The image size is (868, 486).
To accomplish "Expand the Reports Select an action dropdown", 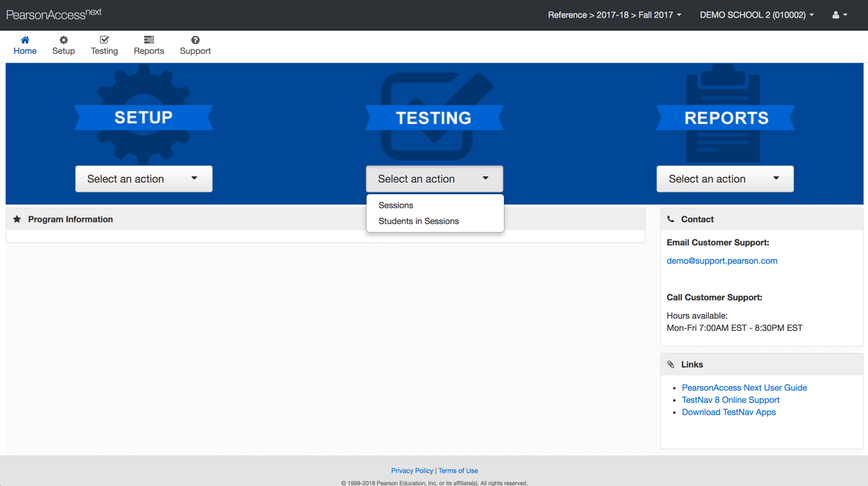I will pyautogui.click(x=725, y=179).
